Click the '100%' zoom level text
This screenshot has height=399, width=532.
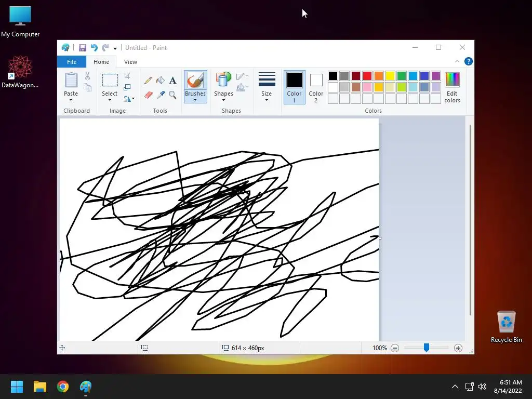pyautogui.click(x=380, y=348)
